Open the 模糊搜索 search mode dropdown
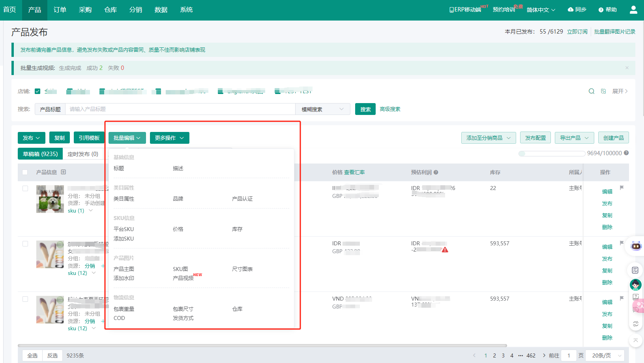The image size is (644, 363). (x=322, y=109)
